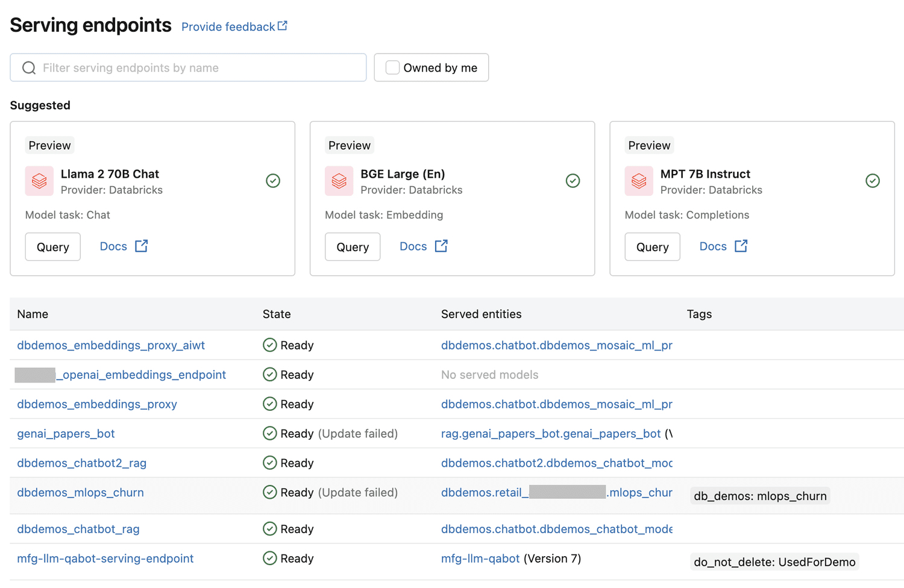The image size is (904, 588).
Task: Click the magnifier icon in the filter field
Action: pos(28,67)
